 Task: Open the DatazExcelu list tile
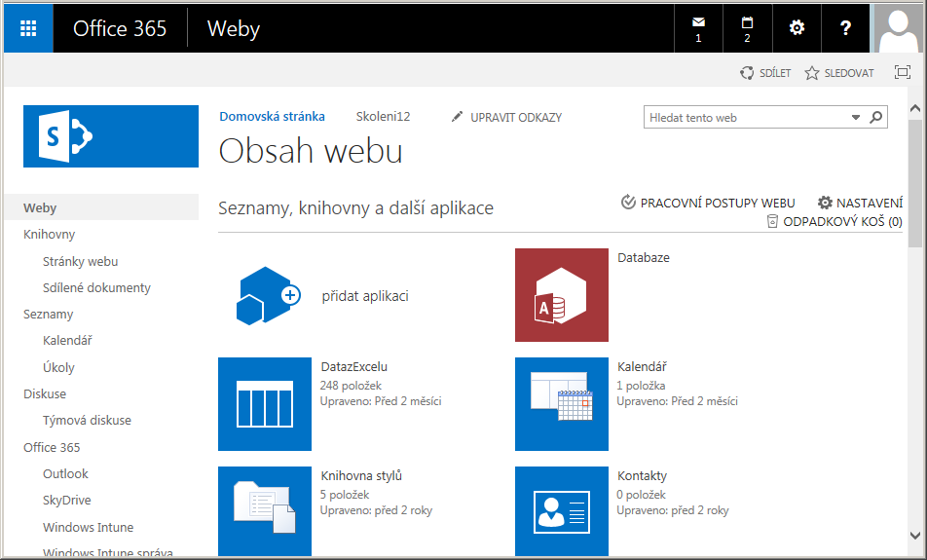(x=265, y=404)
